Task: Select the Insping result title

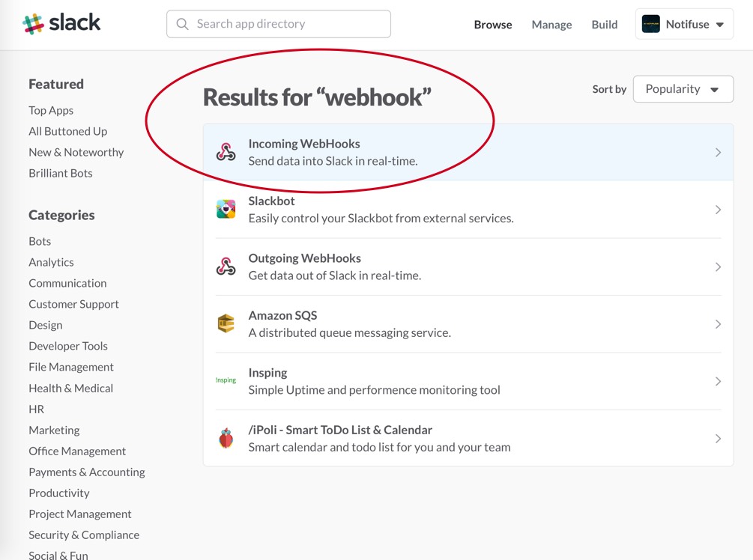Action: tap(267, 373)
